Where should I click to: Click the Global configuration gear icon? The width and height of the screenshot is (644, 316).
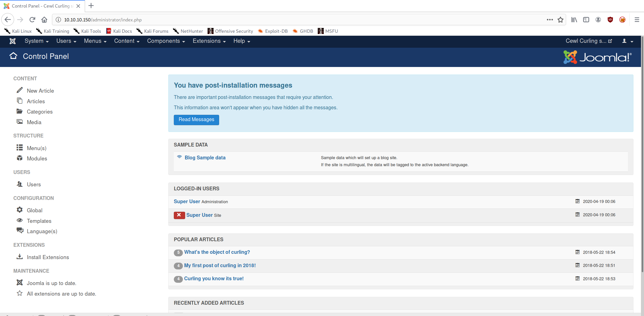pyautogui.click(x=20, y=210)
